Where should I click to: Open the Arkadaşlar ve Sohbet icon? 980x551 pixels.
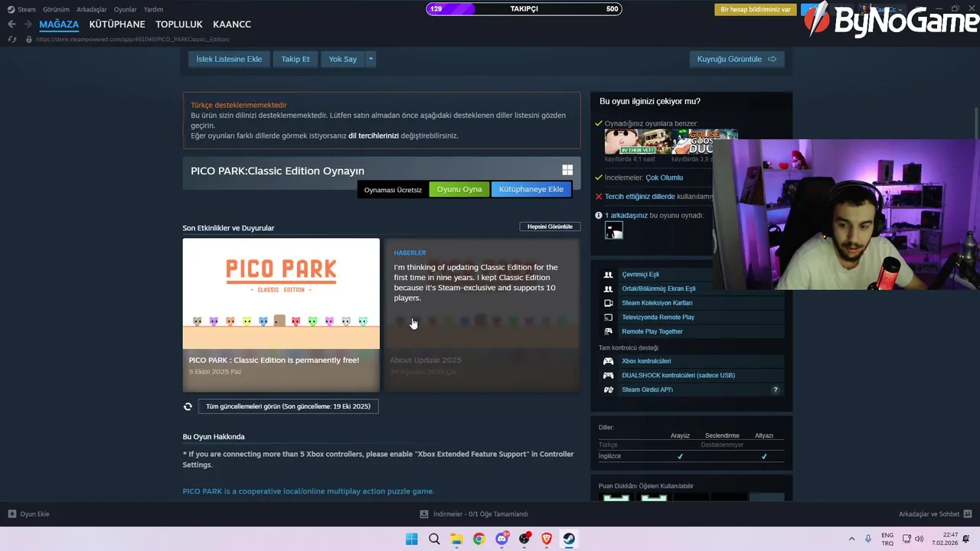pyautogui.click(x=968, y=514)
